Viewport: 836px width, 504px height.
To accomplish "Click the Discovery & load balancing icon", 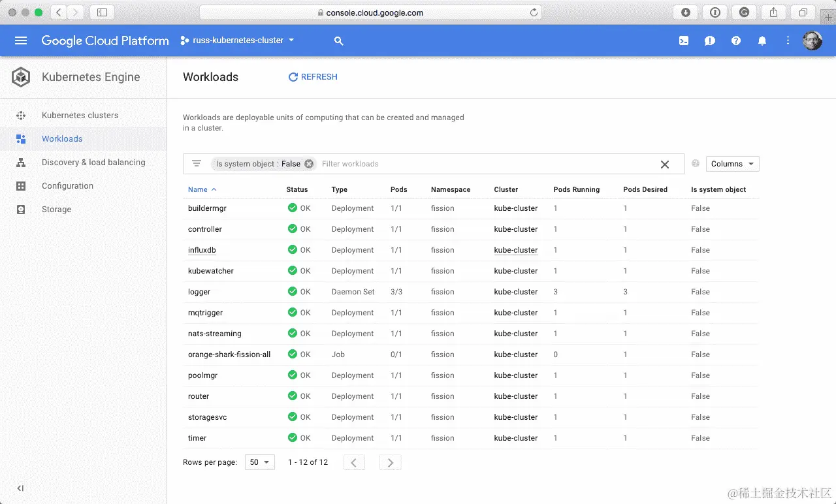I will click(21, 163).
